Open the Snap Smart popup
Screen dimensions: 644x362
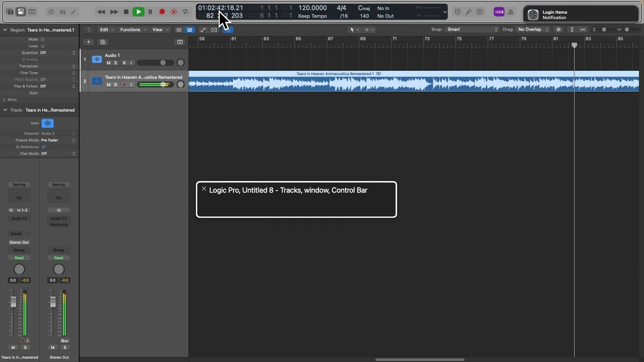(472, 30)
